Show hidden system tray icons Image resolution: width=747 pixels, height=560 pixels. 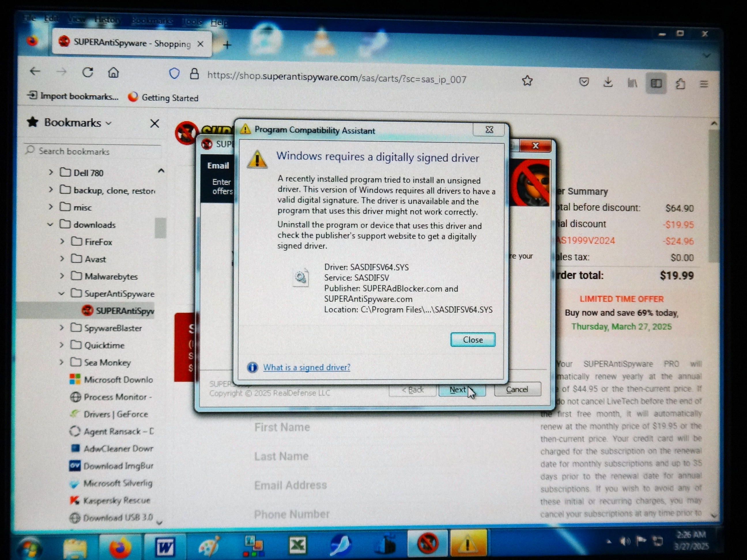pyautogui.click(x=609, y=542)
